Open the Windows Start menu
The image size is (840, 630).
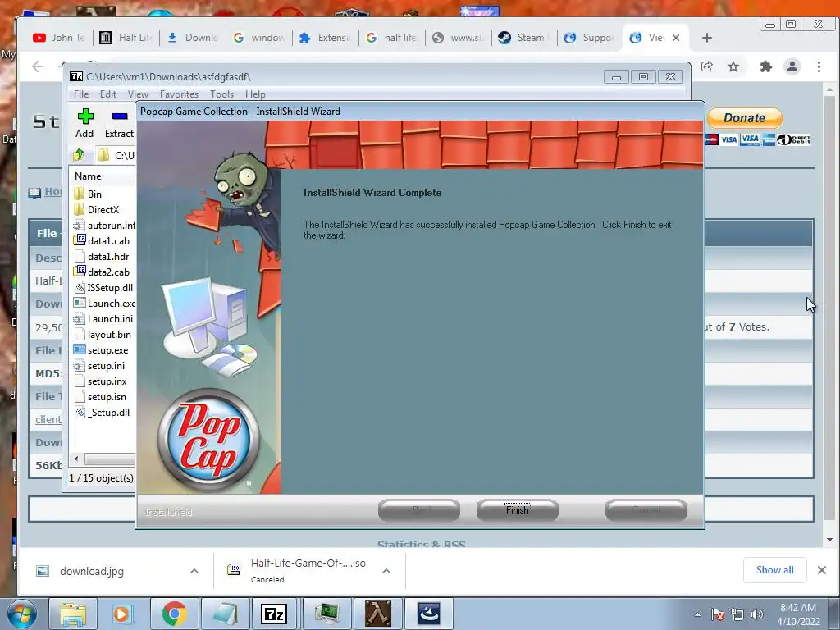click(21, 614)
